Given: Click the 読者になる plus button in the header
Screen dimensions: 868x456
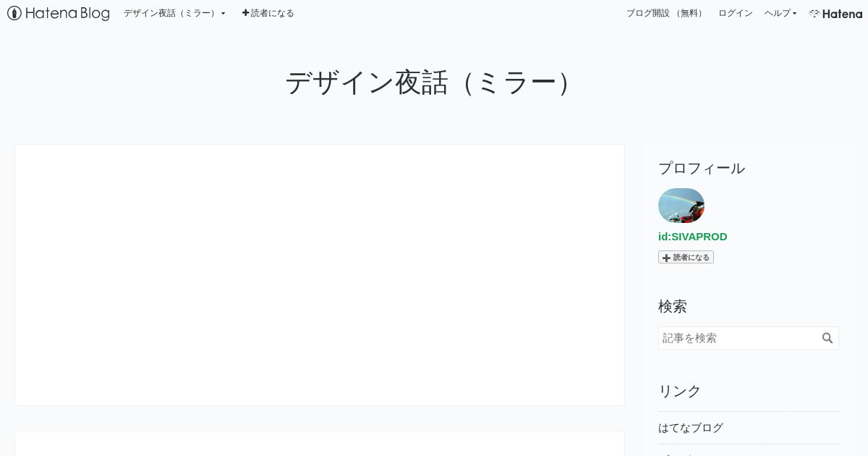Looking at the screenshot, I should pyautogui.click(x=268, y=13).
